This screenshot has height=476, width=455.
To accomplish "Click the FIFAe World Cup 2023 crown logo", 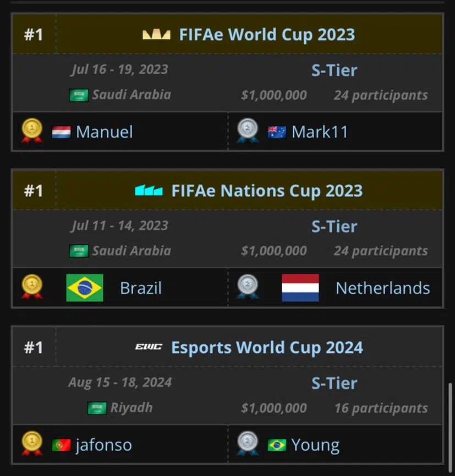I will point(156,35).
